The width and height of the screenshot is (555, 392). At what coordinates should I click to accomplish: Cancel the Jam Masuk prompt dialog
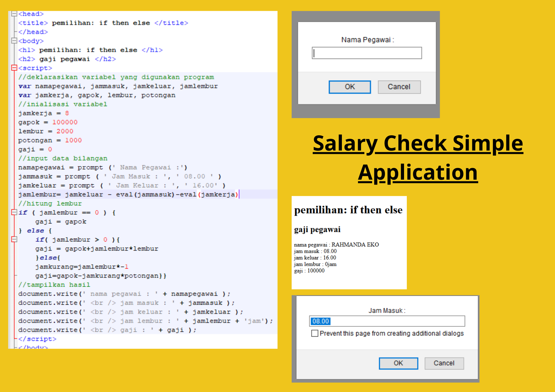click(444, 363)
